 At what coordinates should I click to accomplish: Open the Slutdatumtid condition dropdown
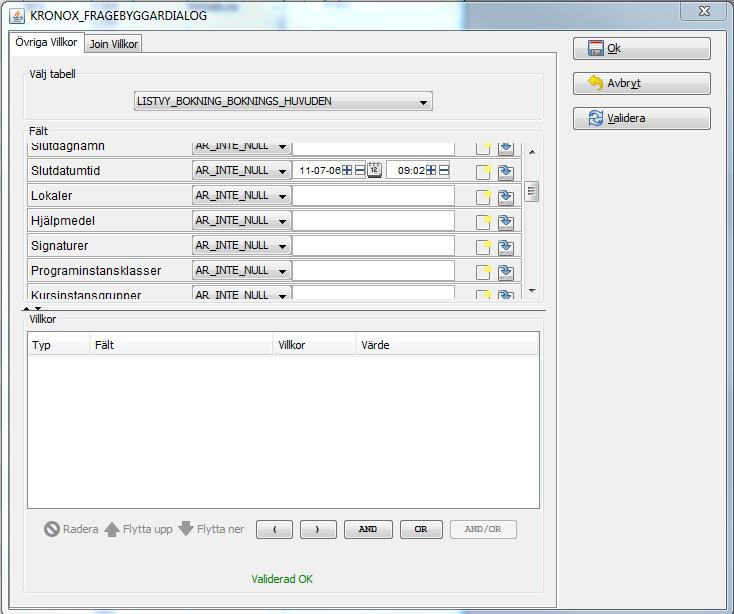click(x=242, y=170)
